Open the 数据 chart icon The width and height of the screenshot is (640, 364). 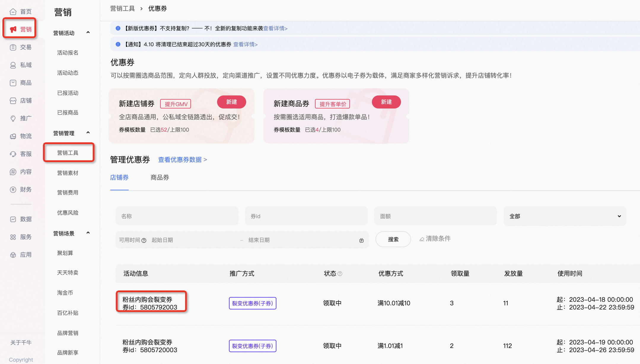coord(13,219)
